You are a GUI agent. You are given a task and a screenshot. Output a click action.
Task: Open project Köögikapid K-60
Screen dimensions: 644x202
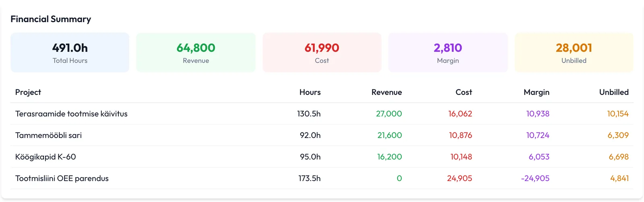tap(45, 157)
